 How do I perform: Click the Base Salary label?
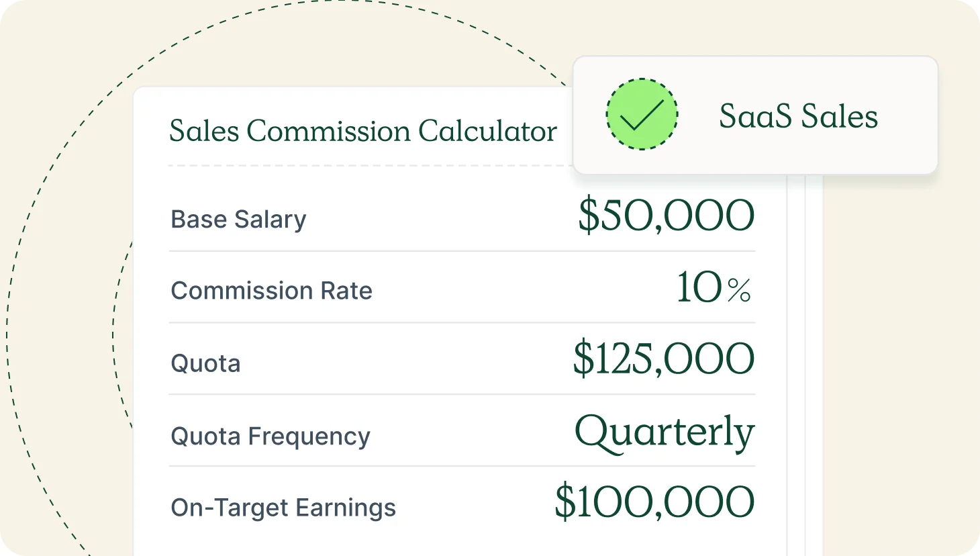(x=238, y=220)
